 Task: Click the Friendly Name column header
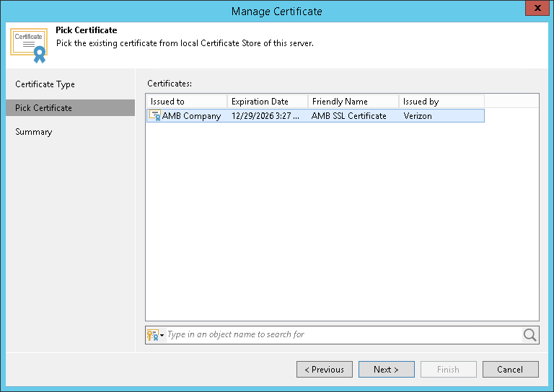coord(353,102)
